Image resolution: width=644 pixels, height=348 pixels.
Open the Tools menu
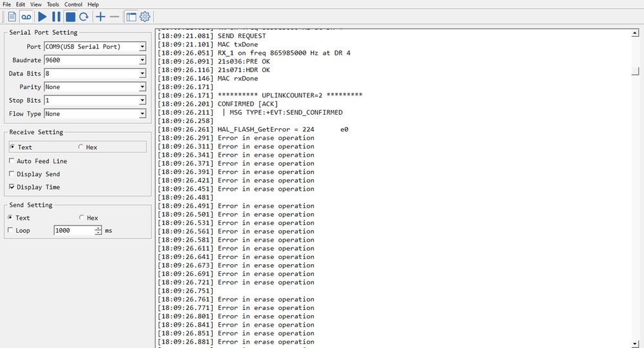tap(53, 5)
